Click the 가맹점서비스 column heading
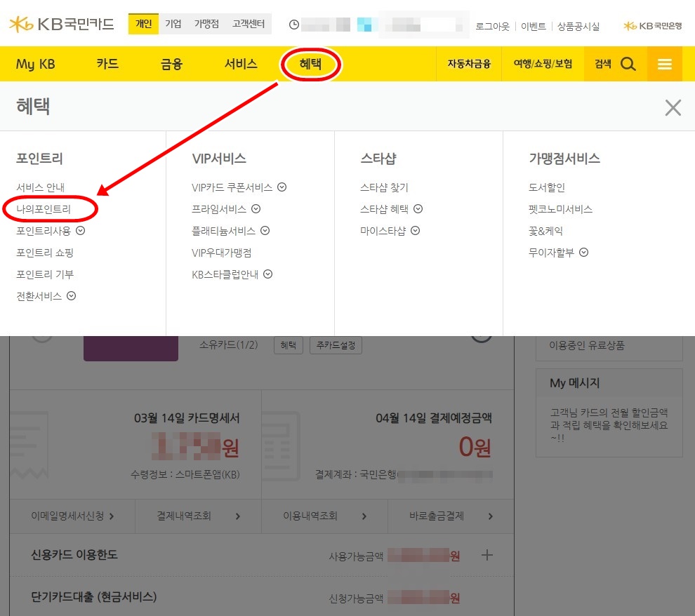695x616 pixels. click(x=564, y=158)
